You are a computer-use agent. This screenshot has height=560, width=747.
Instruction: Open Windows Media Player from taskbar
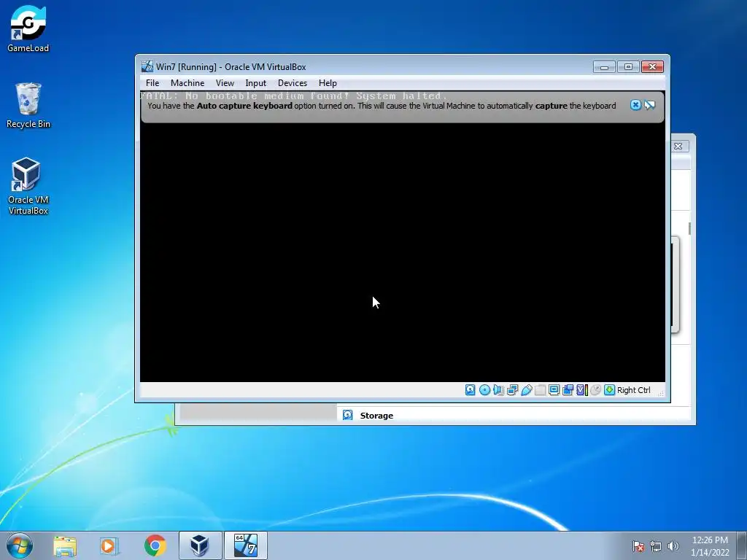click(109, 545)
